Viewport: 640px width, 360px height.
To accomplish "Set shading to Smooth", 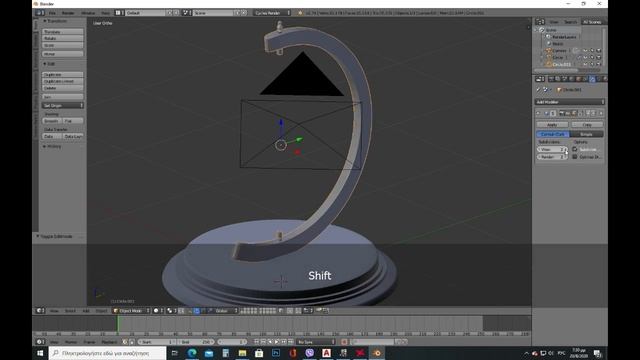I will pyautogui.click(x=52, y=121).
